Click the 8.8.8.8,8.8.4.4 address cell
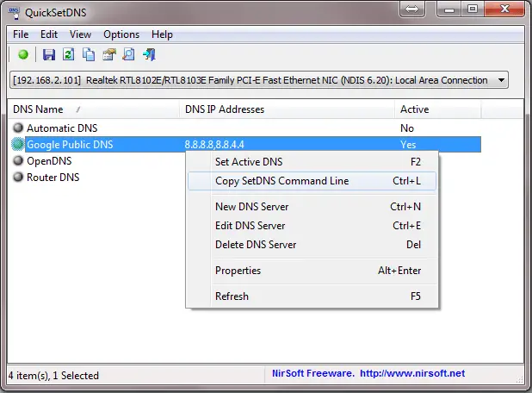The image size is (532, 393). tap(214, 145)
